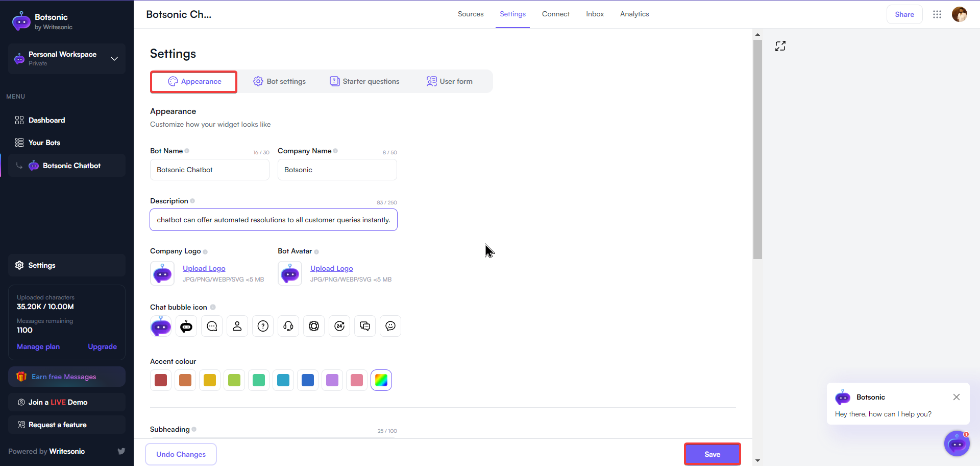Select the smiley speech bubble icon
This screenshot has height=466, width=980.
pos(390,326)
